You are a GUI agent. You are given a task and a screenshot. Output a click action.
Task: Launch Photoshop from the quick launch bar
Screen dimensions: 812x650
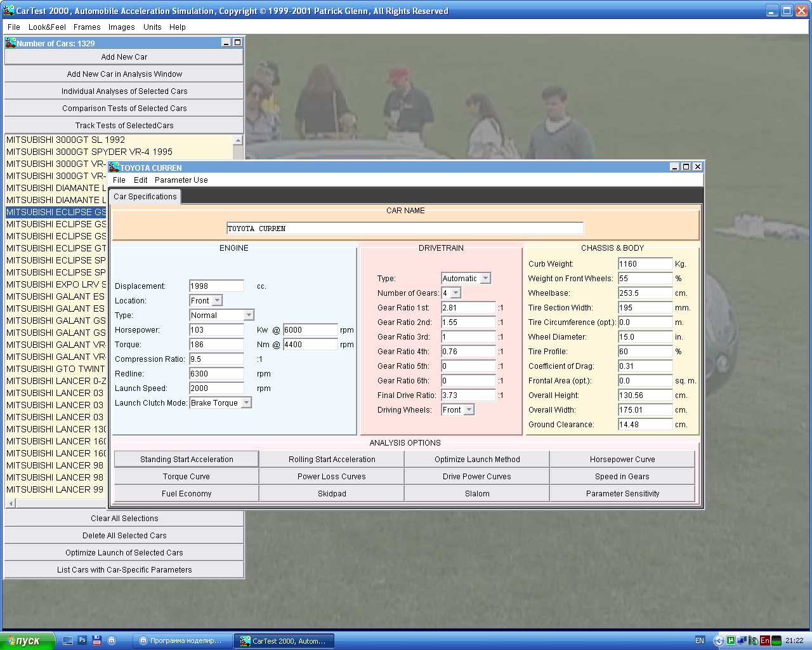tap(82, 640)
